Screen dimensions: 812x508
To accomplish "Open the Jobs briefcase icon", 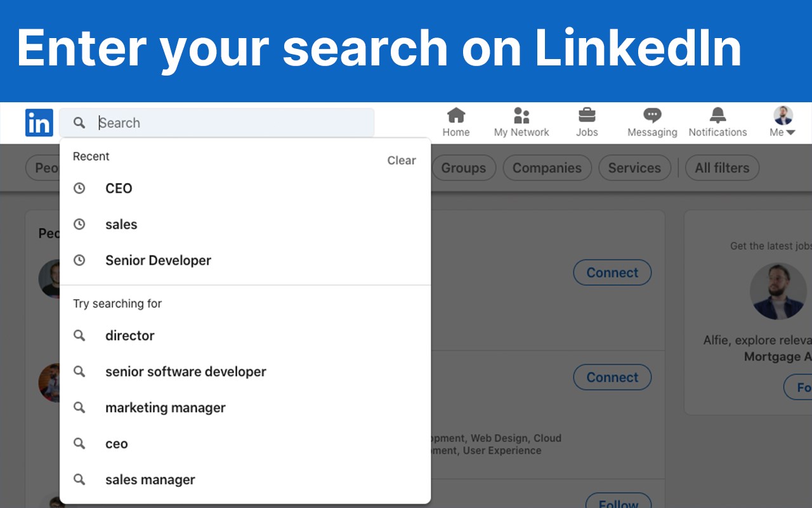I will (x=587, y=116).
